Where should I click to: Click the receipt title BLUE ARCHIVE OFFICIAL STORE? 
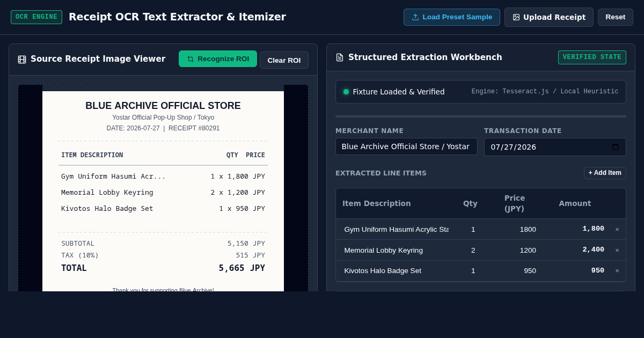[163, 106]
